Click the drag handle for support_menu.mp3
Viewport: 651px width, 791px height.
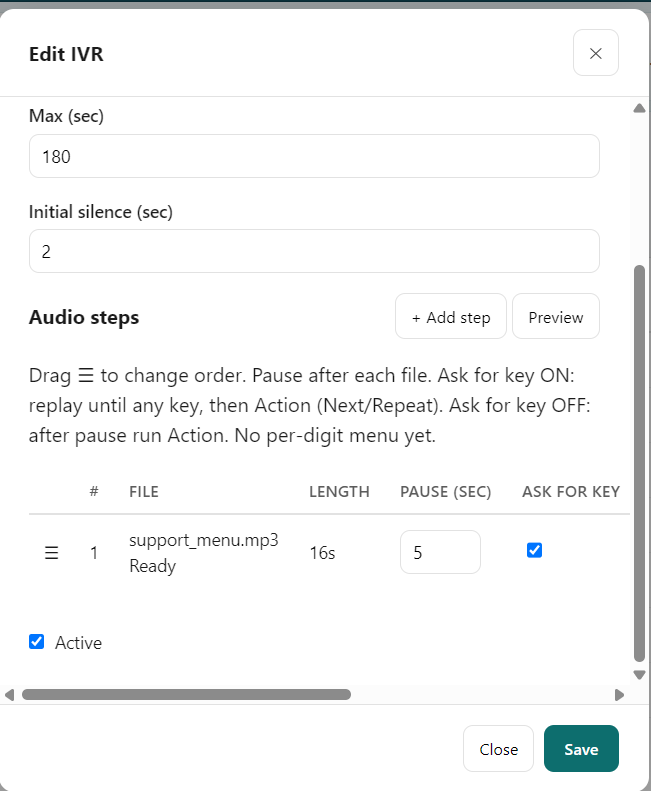[x=51, y=553]
